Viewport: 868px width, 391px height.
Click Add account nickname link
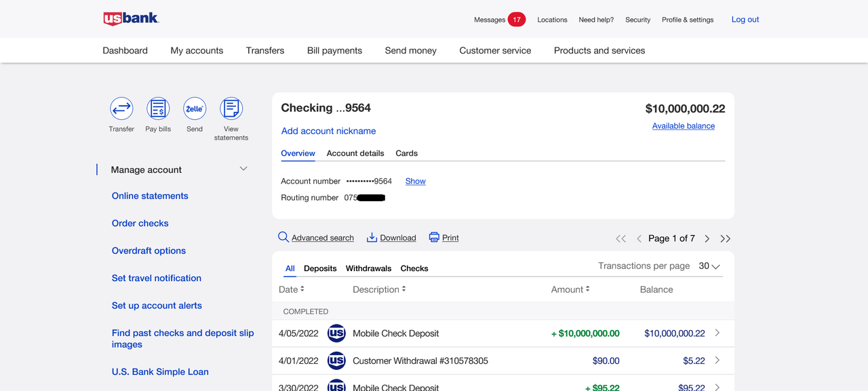click(328, 131)
